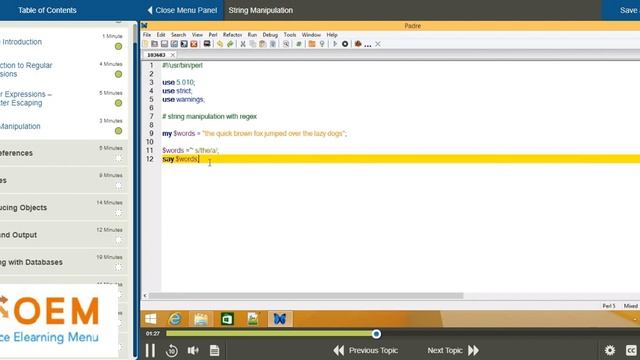
Task: Toggle closed captions CC button
Action: pos(631,350)
